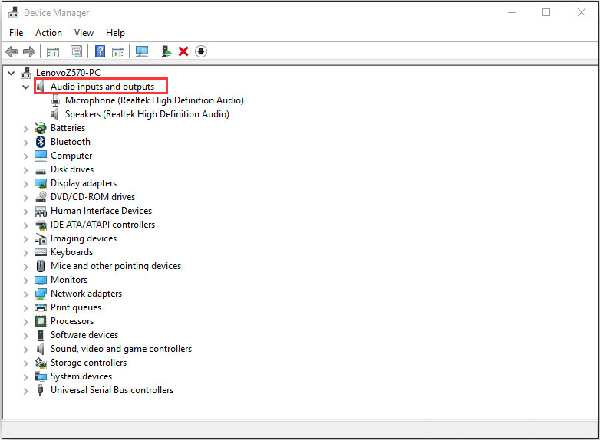Viewport: 600px width, 440px height.
Task: Click the Mice and other pointing devices icon
Action: [x=41, y=266]
